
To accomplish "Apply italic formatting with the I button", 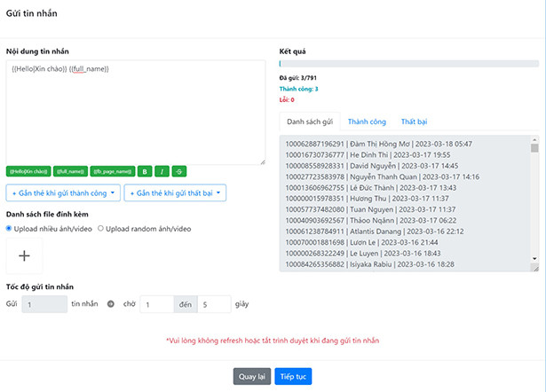I will [162, 171].
